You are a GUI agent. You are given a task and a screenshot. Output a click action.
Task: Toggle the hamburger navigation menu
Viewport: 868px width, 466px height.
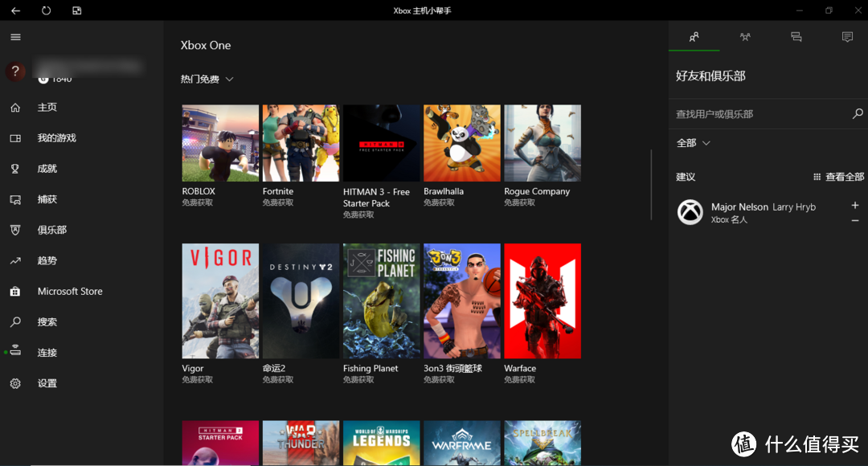pyautogui.click(x=15, y=37)
